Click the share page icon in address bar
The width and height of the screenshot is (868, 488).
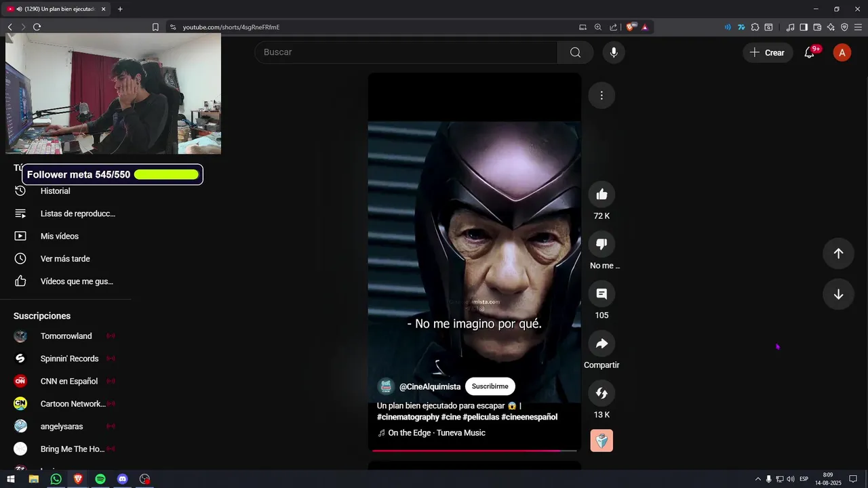[614, 27]
